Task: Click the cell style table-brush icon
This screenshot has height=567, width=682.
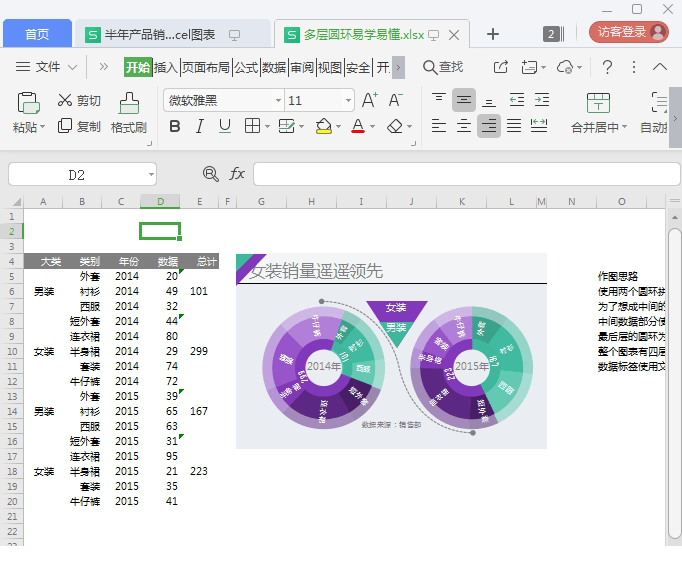Action: pos(286,127)
